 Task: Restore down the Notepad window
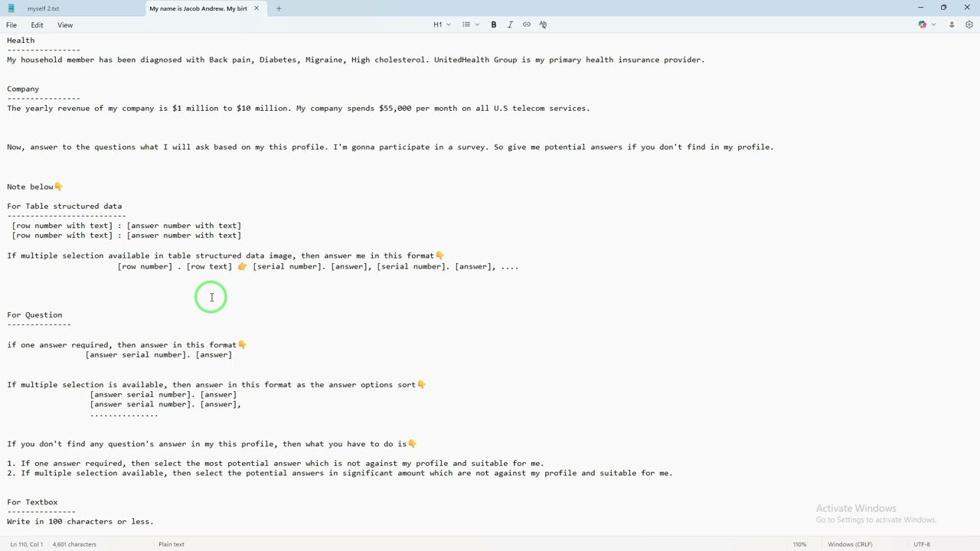(x=943, y=8)
